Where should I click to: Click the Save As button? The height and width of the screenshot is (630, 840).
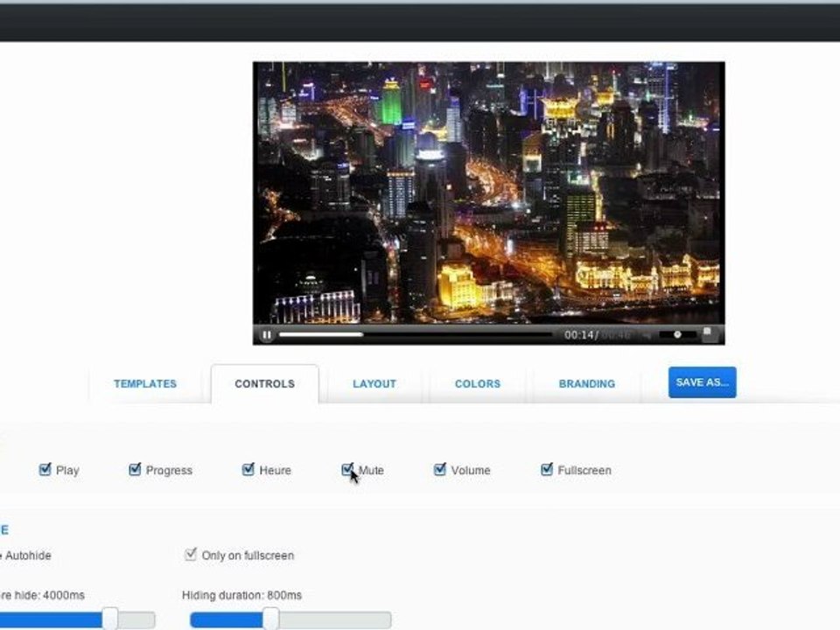coord(703,382)
